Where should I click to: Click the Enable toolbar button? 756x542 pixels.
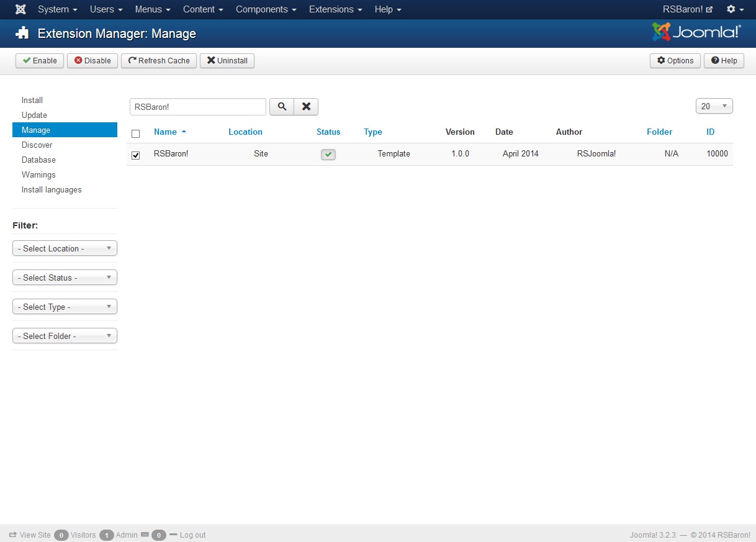click(x=40, y=60)
